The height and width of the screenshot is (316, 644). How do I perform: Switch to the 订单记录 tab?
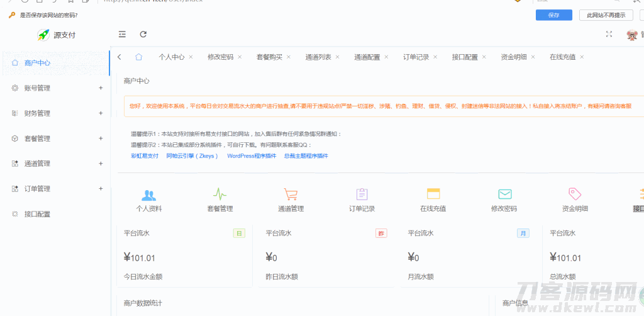tap(416, 57)
